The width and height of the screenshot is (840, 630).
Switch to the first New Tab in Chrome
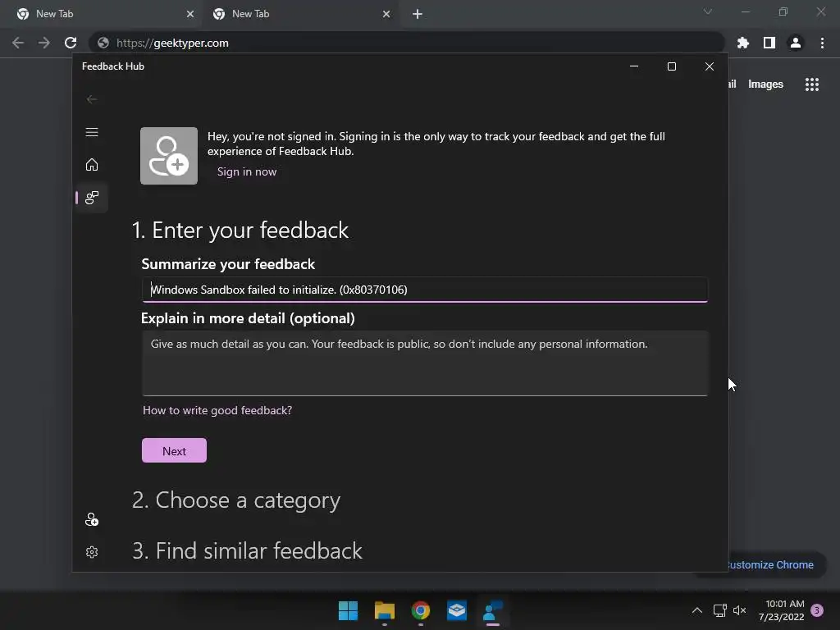click(101, 14)
